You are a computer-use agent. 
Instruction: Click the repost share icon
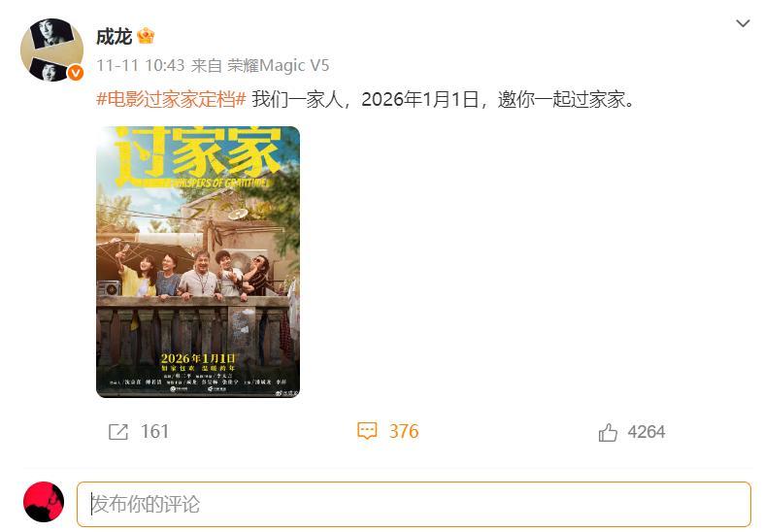point(118,432)
